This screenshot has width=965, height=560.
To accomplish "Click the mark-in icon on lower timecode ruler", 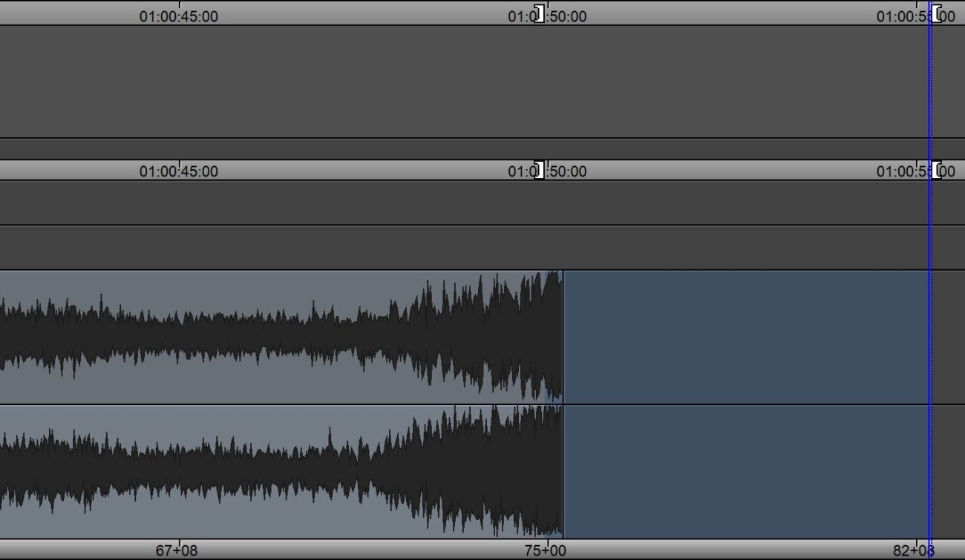I will point(938,170).
